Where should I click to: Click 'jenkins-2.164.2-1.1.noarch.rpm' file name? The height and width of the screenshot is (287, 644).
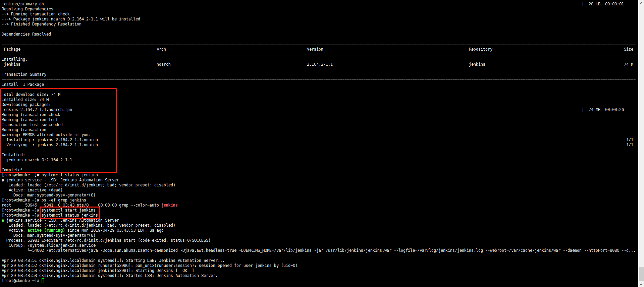point(37,110)
